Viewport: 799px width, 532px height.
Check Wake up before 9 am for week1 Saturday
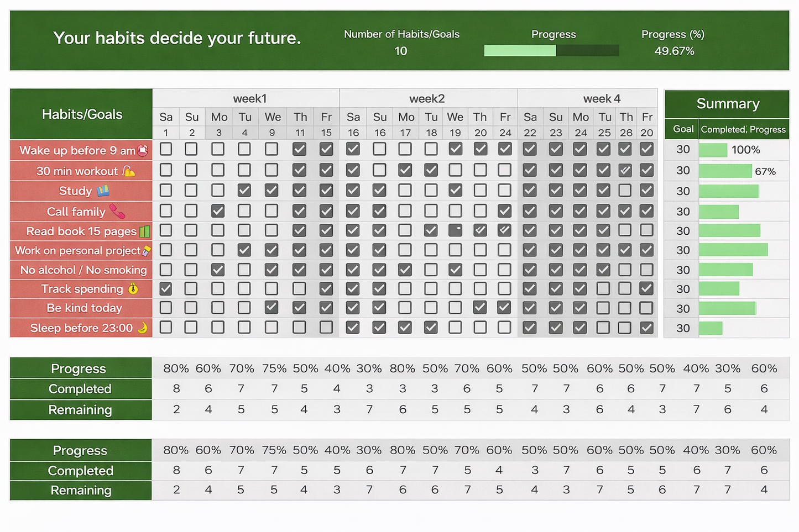166,149
